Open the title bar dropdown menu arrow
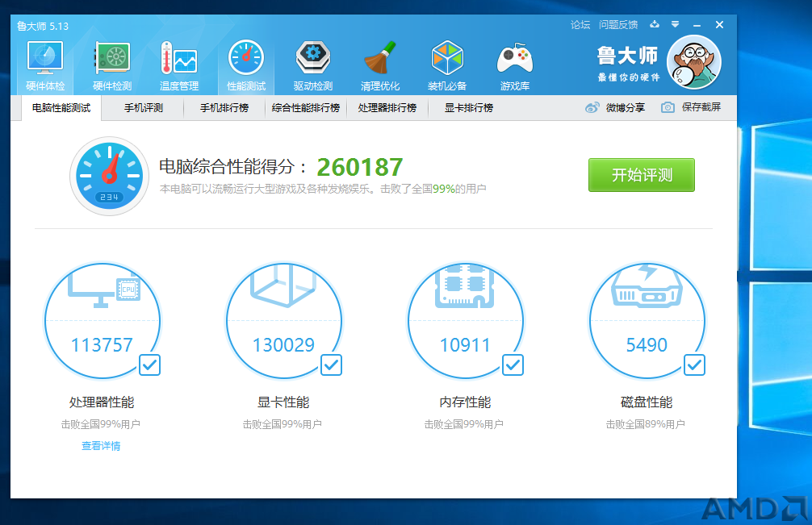The width and height of the screenshot is (812, 525). (x=676, y=24)
